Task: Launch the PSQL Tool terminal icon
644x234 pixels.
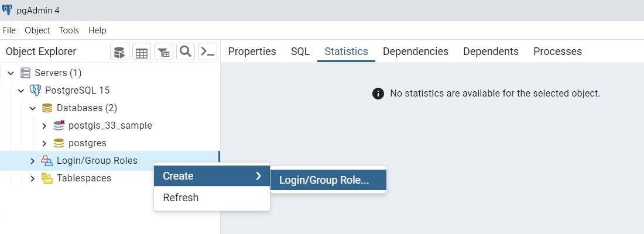Action: point(207,51)
